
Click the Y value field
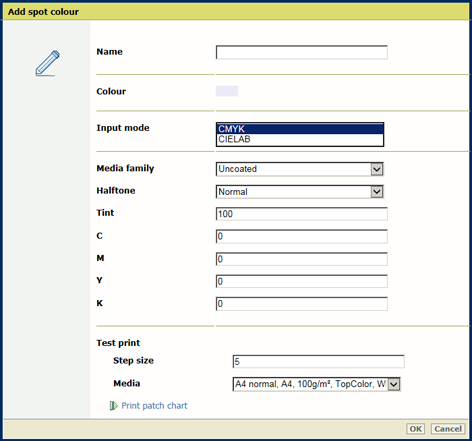(302, 281)
